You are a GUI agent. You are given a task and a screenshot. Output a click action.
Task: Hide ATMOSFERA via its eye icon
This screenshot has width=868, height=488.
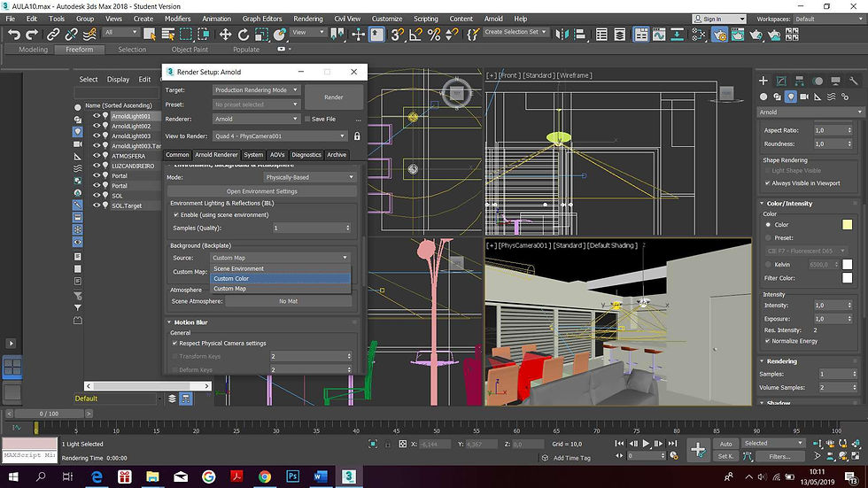97,156
